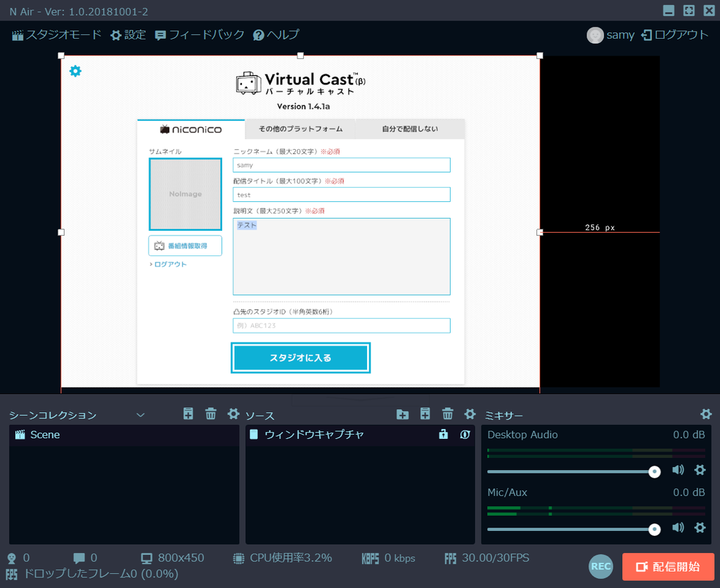Click the blue gear icon in Virtual Cast preview
The width and height of the screenshot is (720, 588).
[x=75, y=71]
